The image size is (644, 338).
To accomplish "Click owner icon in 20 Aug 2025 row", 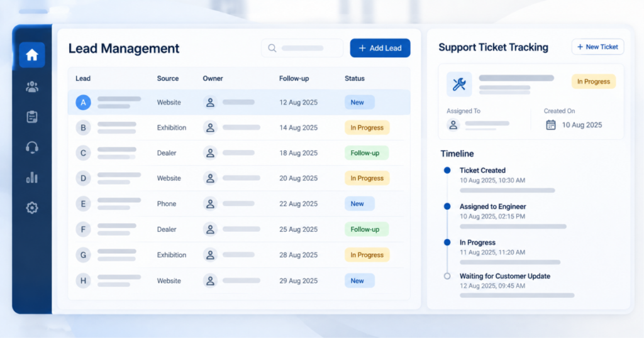I will [x=210, y=178].
